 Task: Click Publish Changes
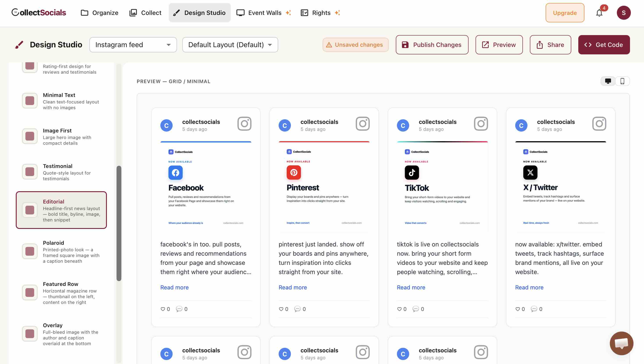pyautogui.click(x=432, y=45)
